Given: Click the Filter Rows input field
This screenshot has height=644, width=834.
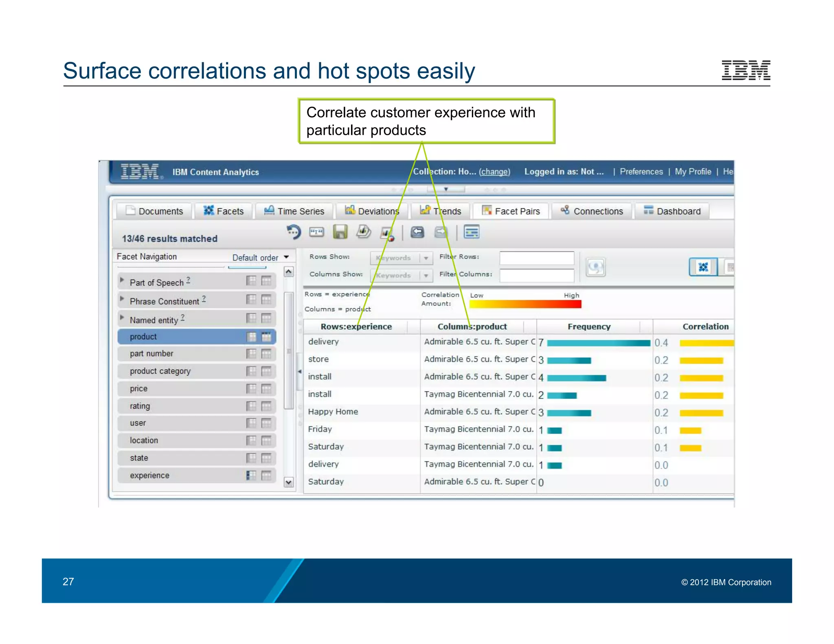Looking at the screenshot, I should (537, 258).
